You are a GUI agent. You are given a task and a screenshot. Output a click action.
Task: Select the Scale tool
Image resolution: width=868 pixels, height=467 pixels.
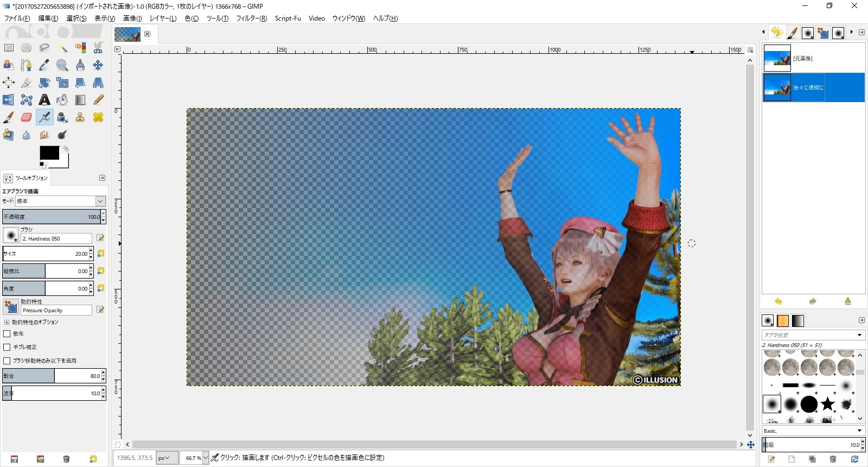pyautogui.click(x=62, y=83)
